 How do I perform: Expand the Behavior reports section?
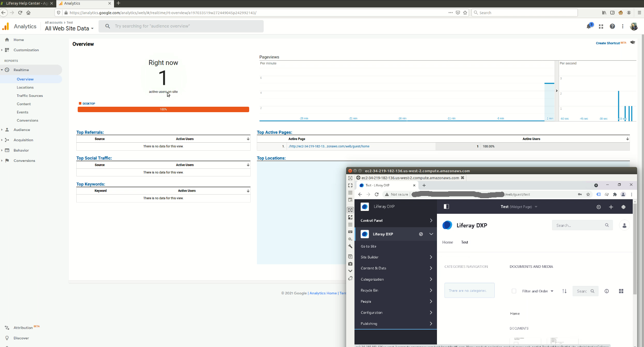(2, 150)
